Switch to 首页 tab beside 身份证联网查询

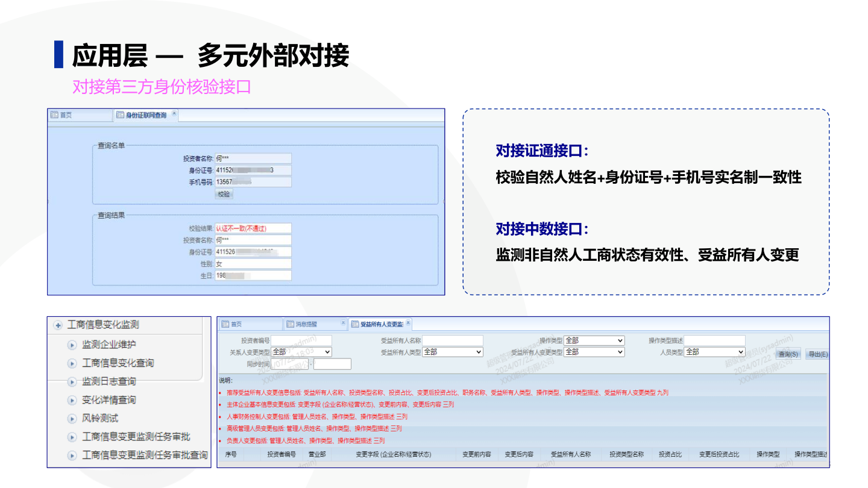pos(80,115)
